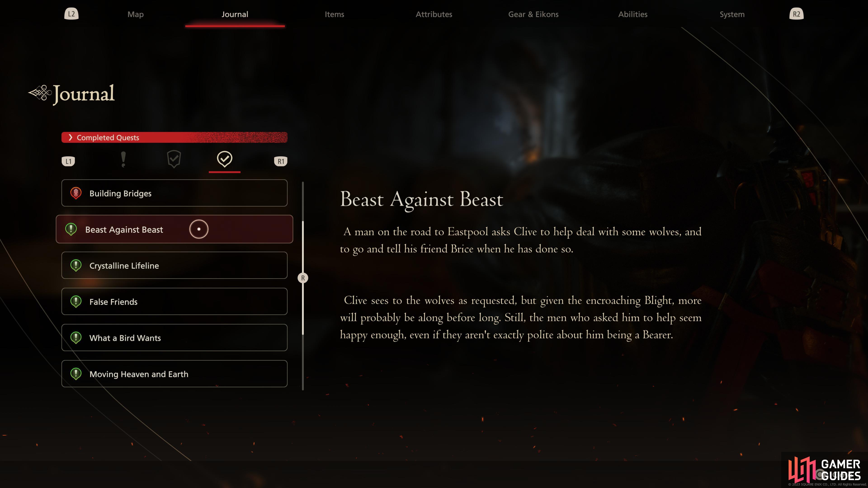This screenshot has width=868, height=488.
Task: Open the Abilities tab
Action: point(633,14)
